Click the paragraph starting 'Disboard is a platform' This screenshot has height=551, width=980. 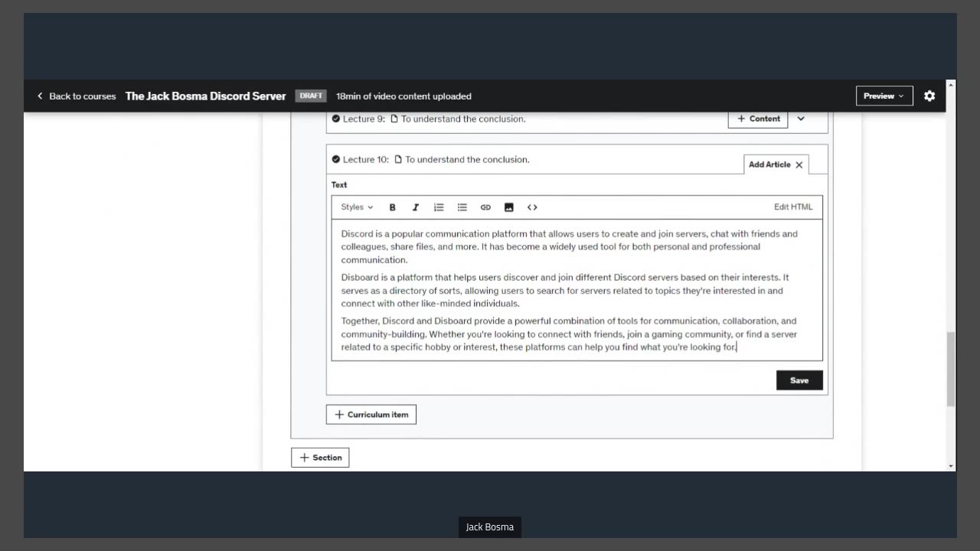(x=565, y=290)
